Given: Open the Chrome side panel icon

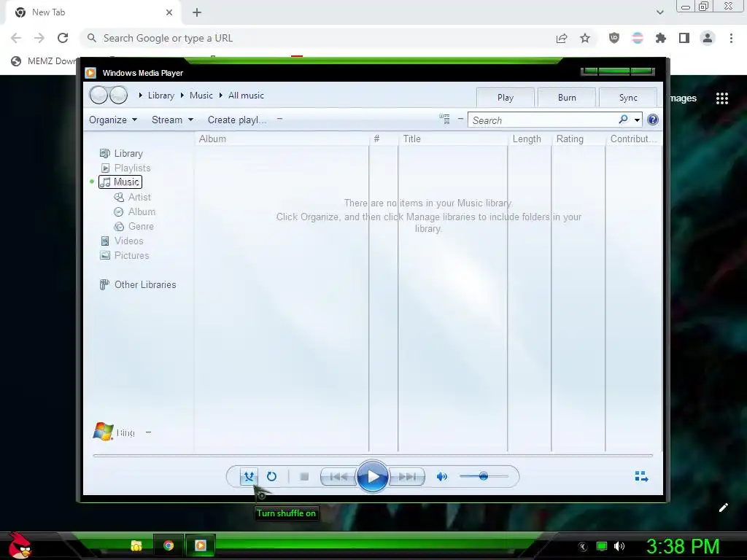Looking at the screenshot, I should tap(684, 38).
